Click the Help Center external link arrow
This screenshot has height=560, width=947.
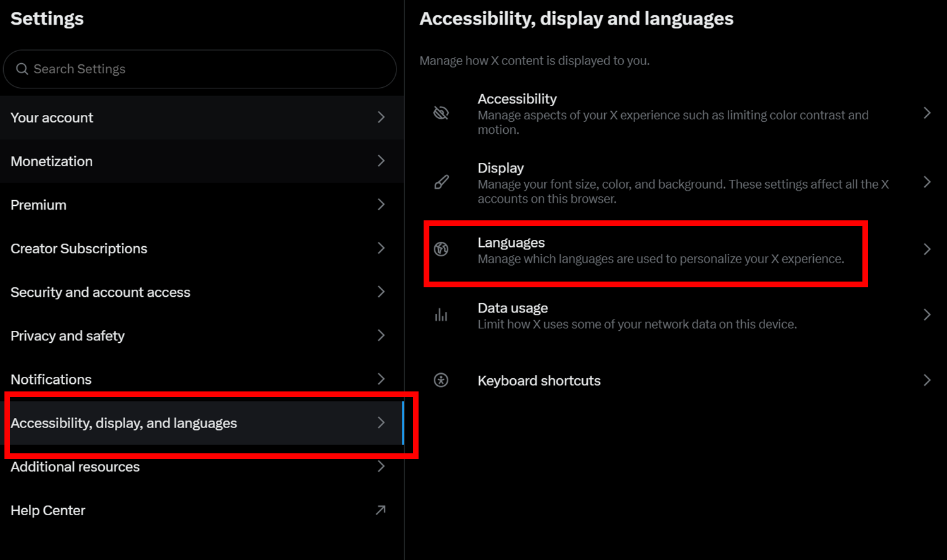(x=381, y=509)
